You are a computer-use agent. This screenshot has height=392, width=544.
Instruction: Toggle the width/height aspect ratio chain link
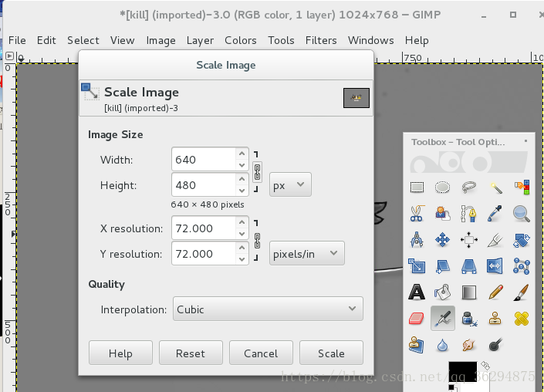pos(257,172)
